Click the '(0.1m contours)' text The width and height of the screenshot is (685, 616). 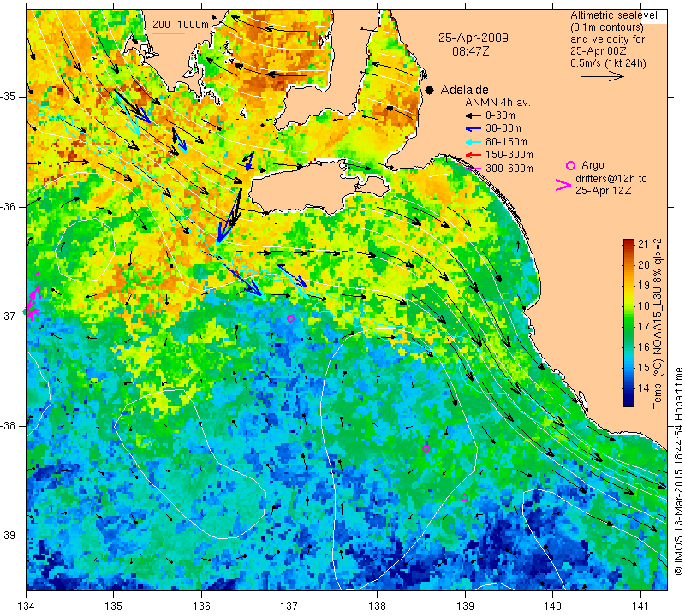pos(607,27)
